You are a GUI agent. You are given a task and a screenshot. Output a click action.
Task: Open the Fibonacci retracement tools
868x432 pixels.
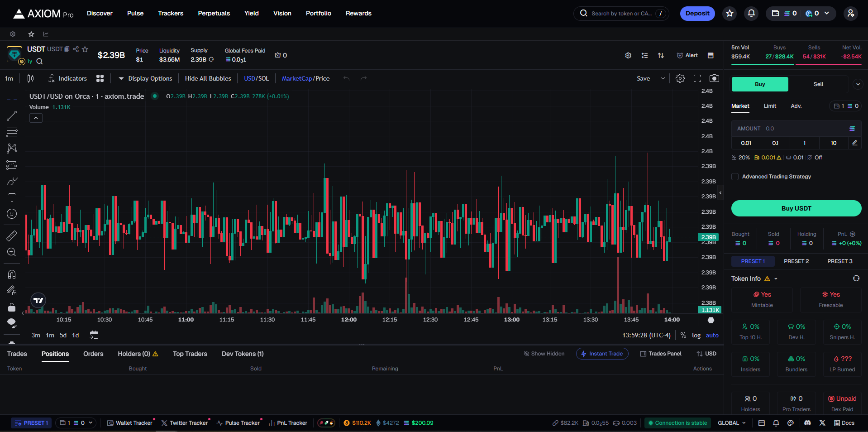tap(12, 132)
